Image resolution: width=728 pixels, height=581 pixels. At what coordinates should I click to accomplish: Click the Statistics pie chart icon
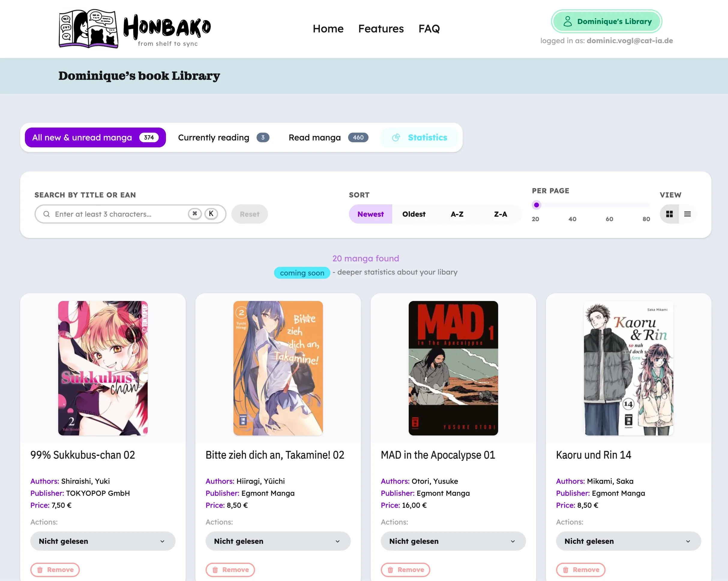pos(396,137)
